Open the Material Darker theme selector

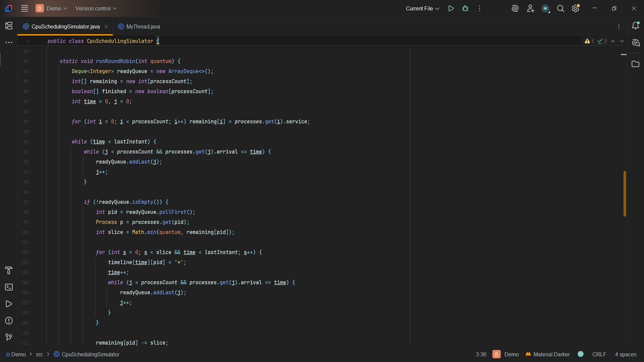click(547, 354)
